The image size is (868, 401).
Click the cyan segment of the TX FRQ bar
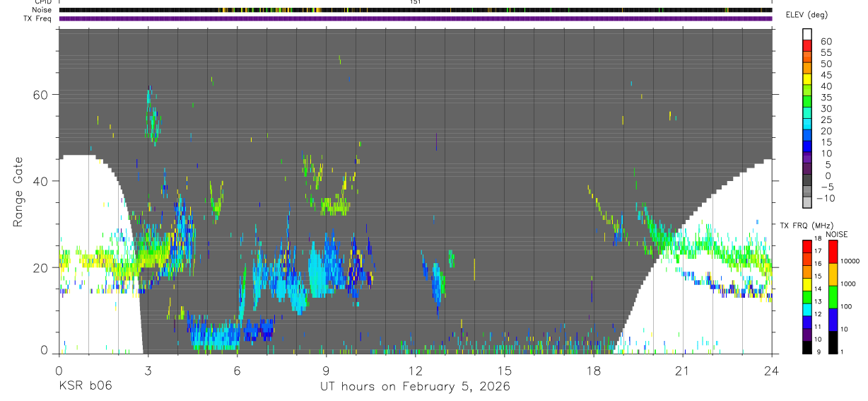point(807,310)
